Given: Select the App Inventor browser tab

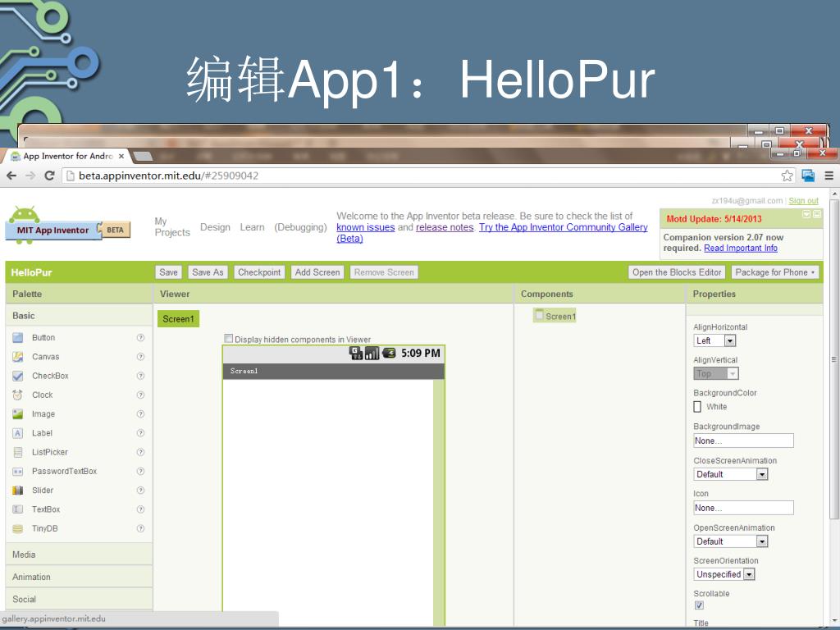Looking at the screenshot, I should pos(67,156).
